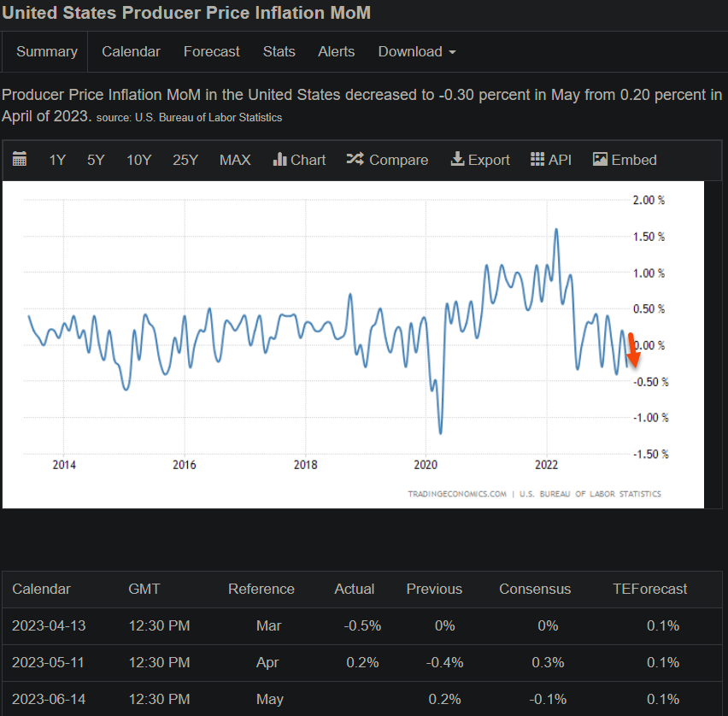Click the red arrow marker on chart
Image resolution: width=728 pixels, height=716 pixels.
point(633,349)
